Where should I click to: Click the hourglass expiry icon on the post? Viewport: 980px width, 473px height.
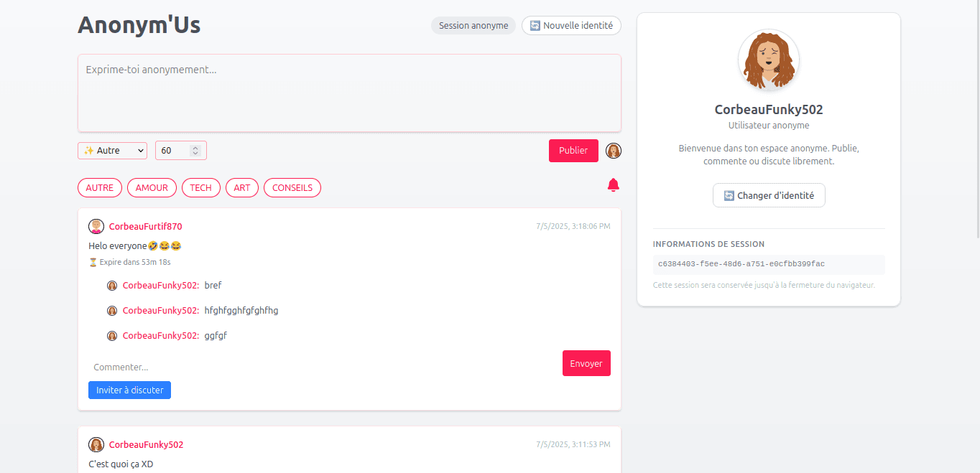(92, 262)
